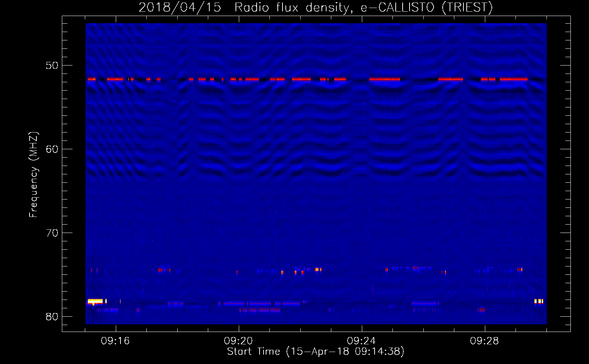Click the 50 frequency tick label
The image size is (589, 364).
click(52, 66)
